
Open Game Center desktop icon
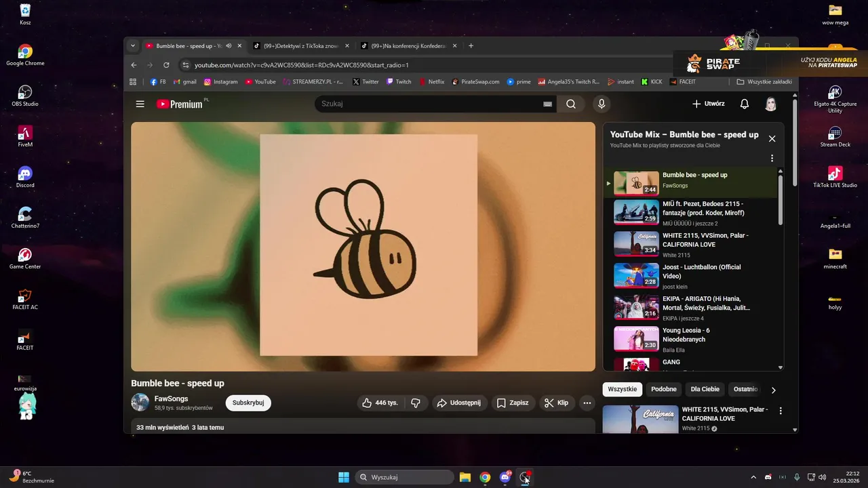[25, 258]
